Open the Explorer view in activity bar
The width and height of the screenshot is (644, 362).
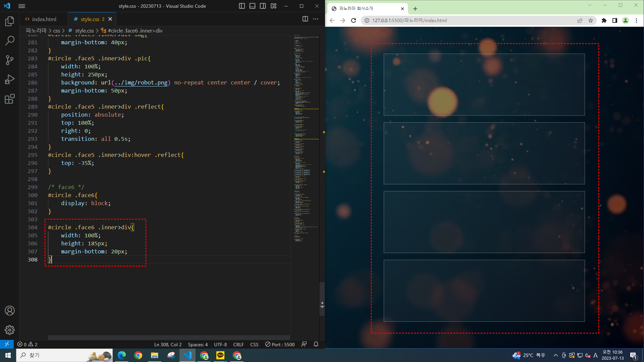pyautogui.click(x=10, y=21)
